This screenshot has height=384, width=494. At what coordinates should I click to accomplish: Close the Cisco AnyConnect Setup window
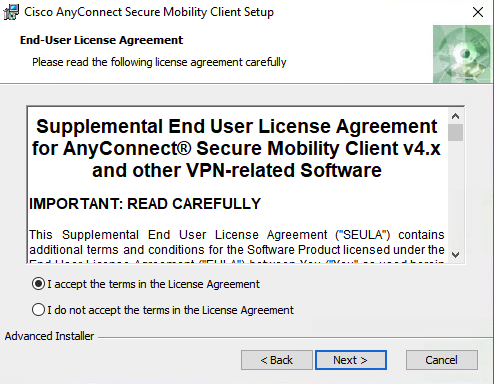(478, 12)
